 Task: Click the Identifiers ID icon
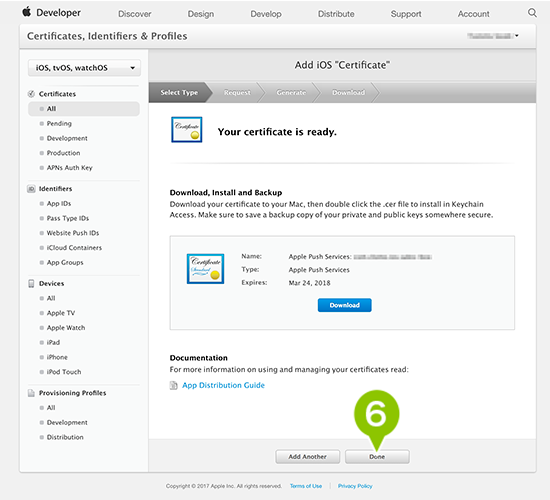pos(31,189)
